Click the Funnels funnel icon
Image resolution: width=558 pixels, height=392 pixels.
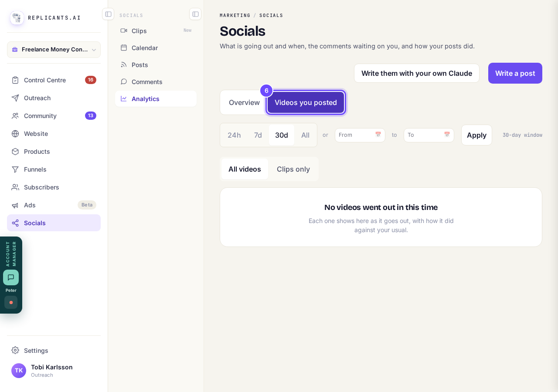coord(15,169)
